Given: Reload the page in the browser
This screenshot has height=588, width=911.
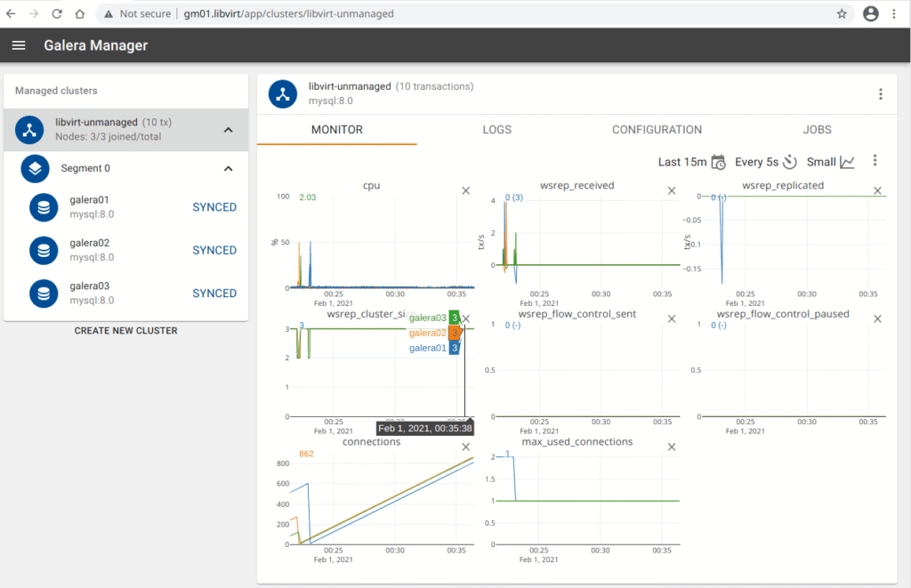Looking at the screenshot, I should (x=57, y=14).
